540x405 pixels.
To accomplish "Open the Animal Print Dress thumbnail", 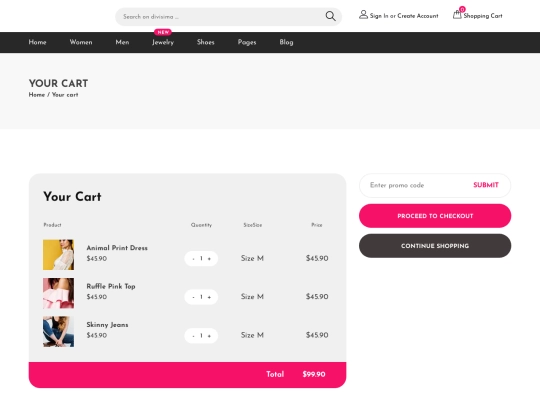I will [x=59, y=255].
